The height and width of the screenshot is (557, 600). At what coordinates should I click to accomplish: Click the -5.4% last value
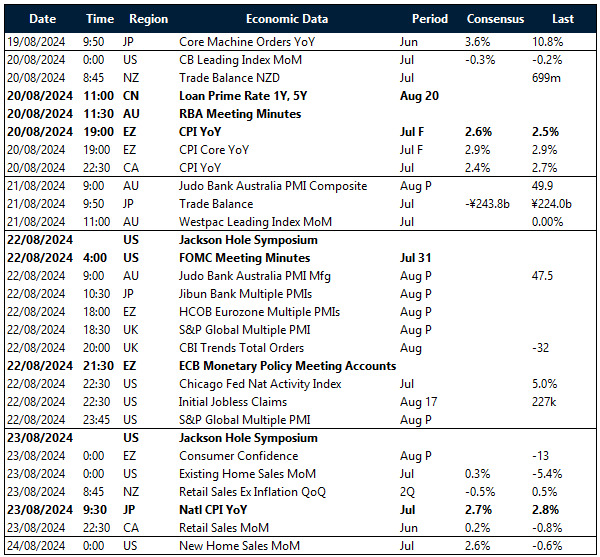(547, 473)
